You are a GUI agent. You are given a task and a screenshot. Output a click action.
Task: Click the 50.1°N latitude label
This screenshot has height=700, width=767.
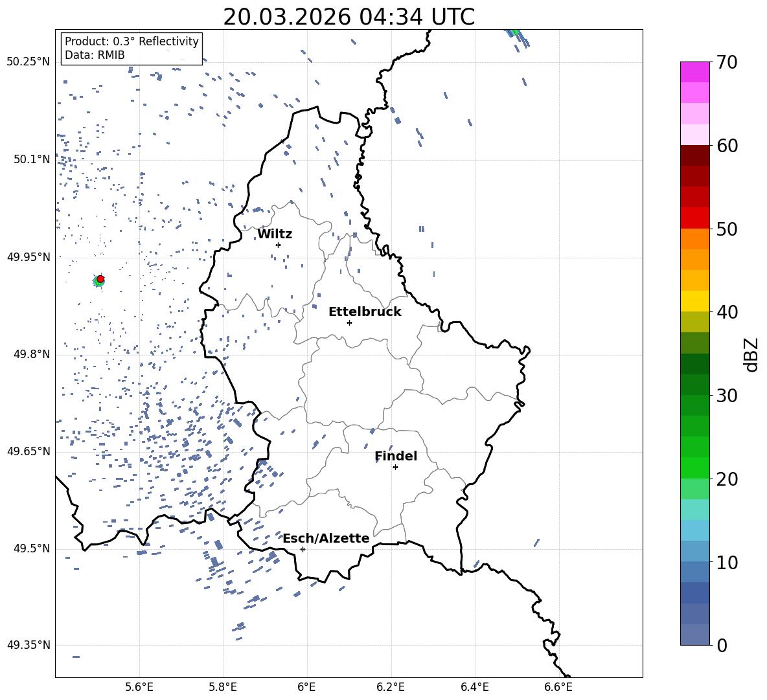[x=32, y=159]
